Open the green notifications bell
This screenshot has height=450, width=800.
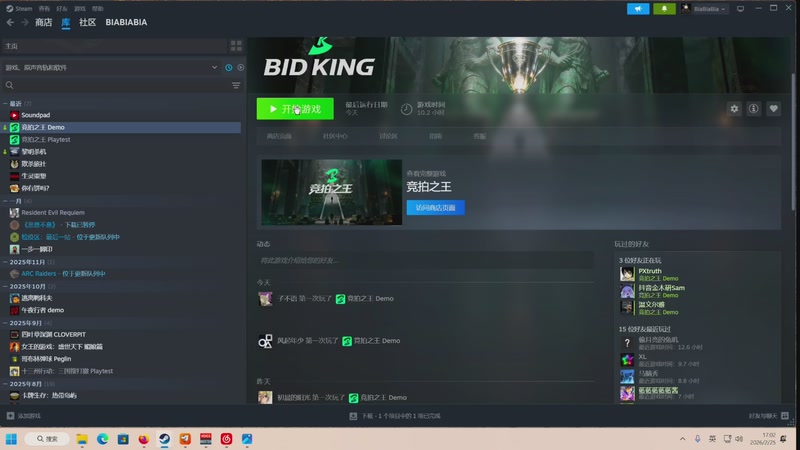[664, 9]
